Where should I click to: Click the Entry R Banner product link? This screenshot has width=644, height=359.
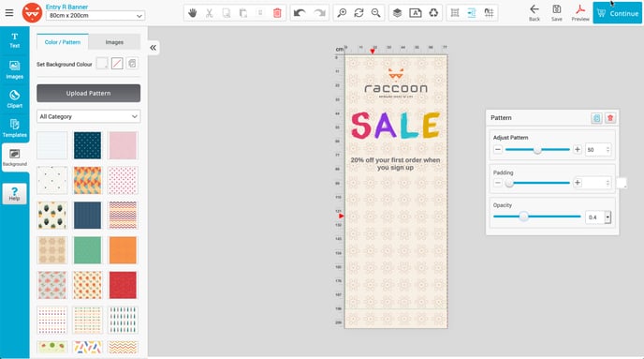tap(66, 7)
